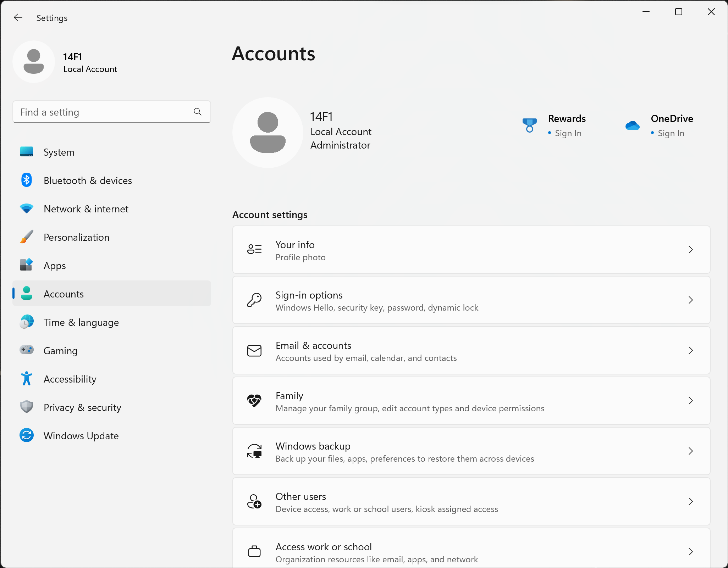The height and width of the screenshot is (568, 728).
Task: Click the Rewards medal icon
Action: point(529,126)
